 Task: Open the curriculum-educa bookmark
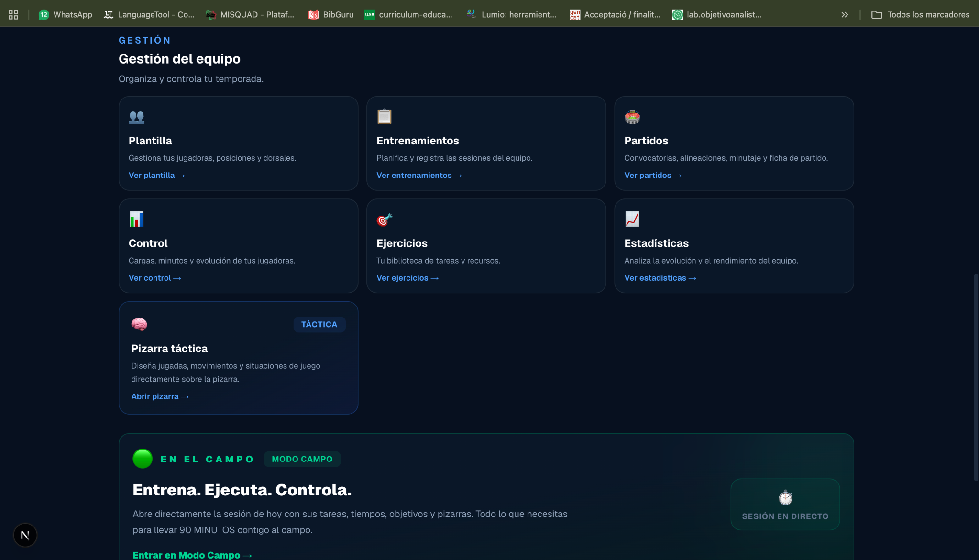408,14
